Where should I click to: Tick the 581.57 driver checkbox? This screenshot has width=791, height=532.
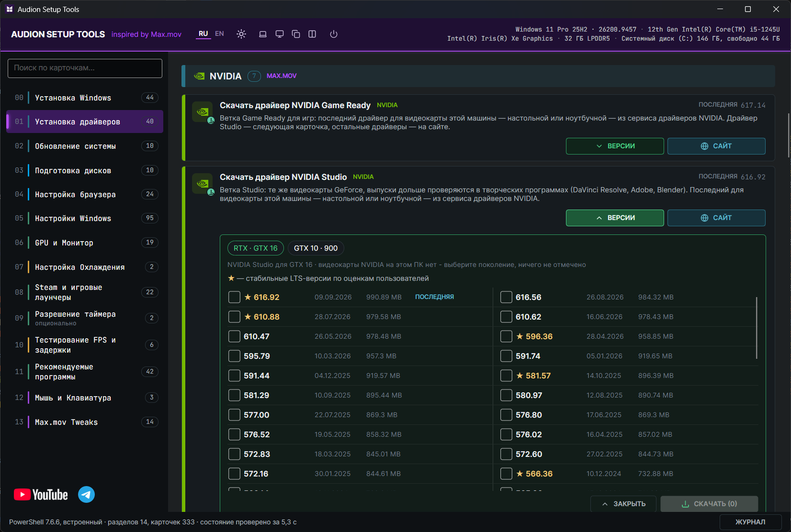[506, 376]
